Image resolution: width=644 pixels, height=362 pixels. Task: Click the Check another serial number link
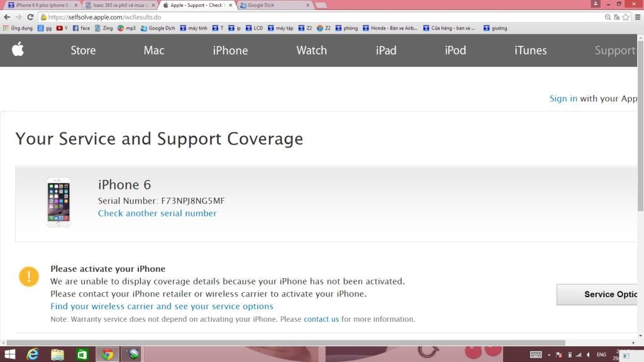point(157,213)
